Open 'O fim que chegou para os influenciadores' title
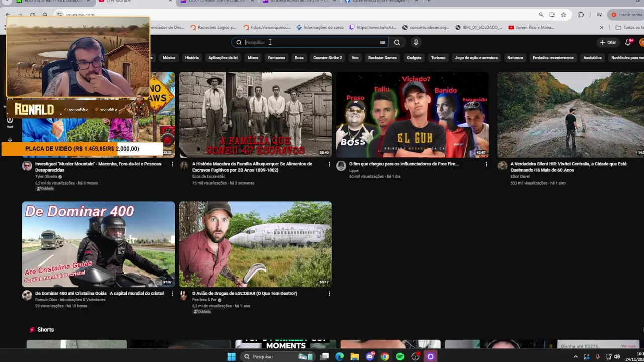The height and width of the screenshot is (362, 644). [404, 164]
